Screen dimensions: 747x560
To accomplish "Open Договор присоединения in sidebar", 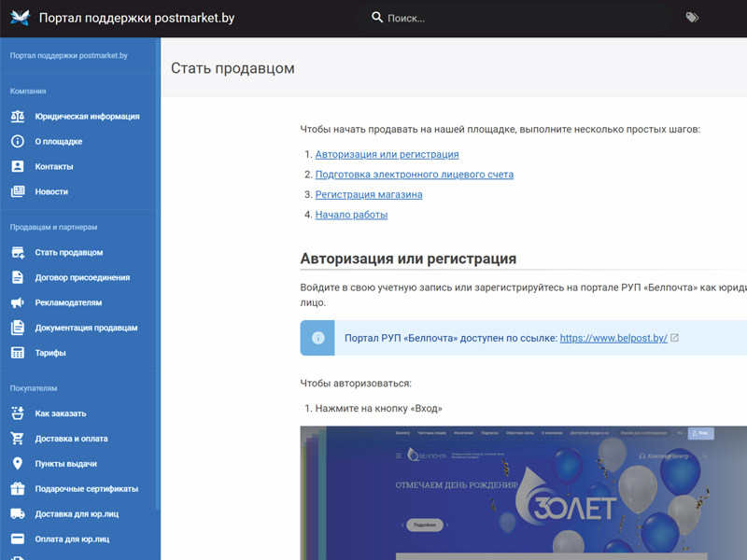I will [82, 278].
